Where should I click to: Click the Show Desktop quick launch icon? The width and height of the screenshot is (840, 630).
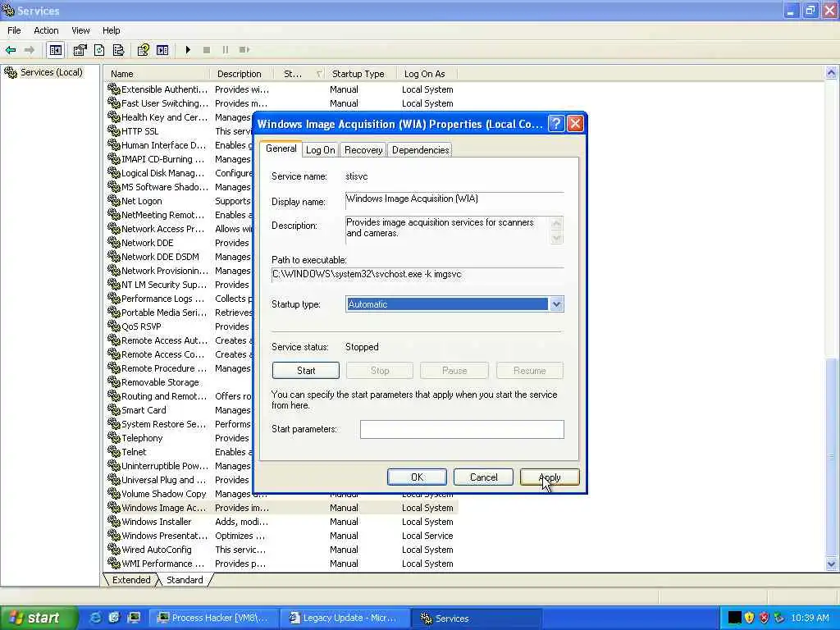tap(135, 618)
